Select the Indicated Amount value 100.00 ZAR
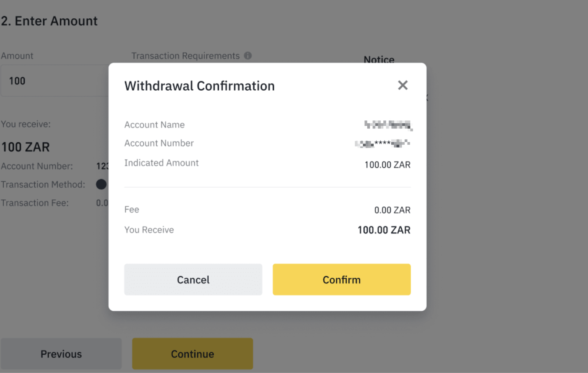The height and width of the screenshot is (373, 588). 387,165
